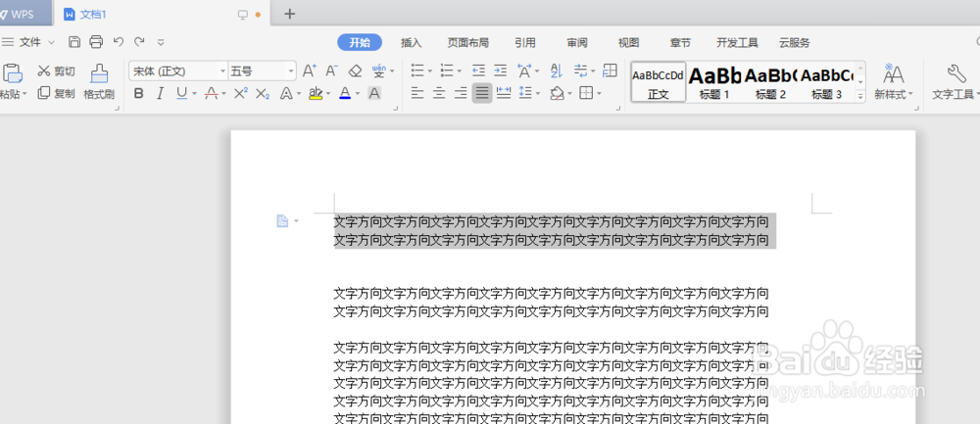Toggle strikethrough formatting
Viewport: 980px width, 424px height.
pyautogui.click(x=212, y=94)
